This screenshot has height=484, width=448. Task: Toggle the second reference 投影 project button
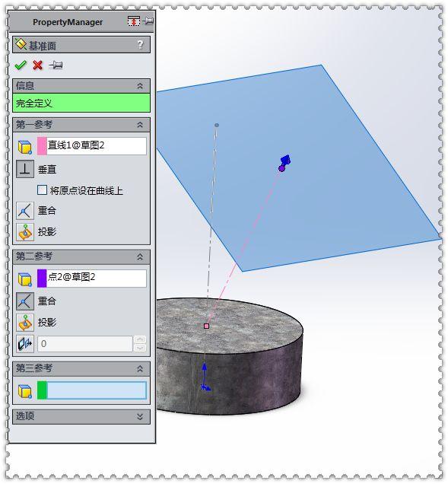coord(25,323)
